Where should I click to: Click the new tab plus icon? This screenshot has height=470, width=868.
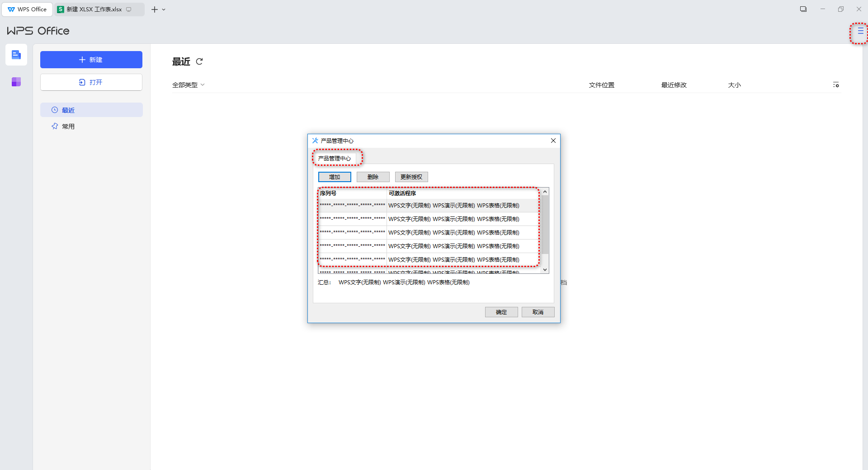pyautogui.click(x=155, y=9)
